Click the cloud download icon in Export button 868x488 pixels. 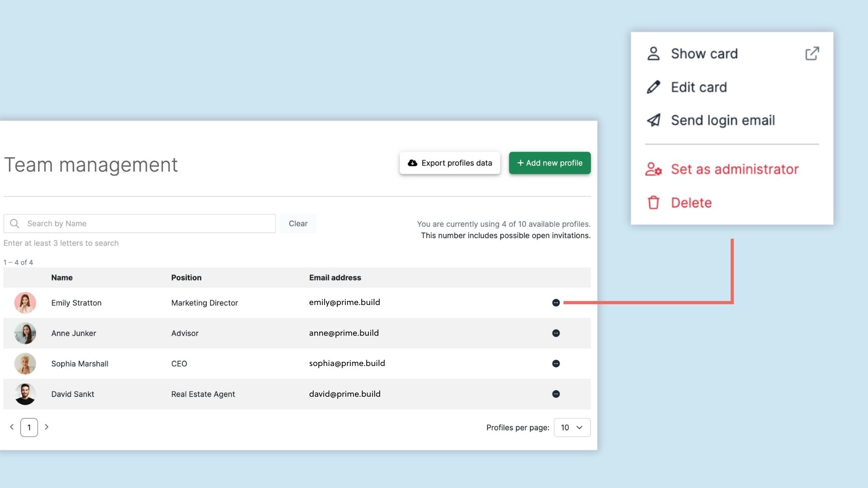[412, 163]
